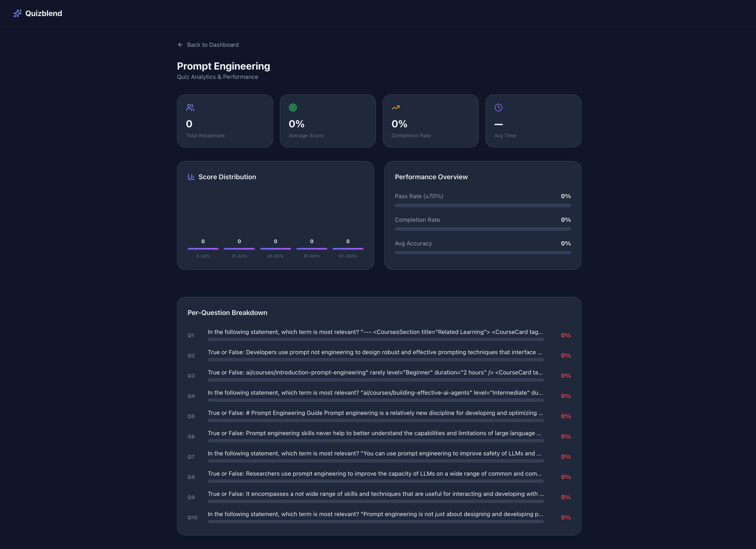Click the Average Score target icon
This screenshot has height=549, width=756.
[293, 107]
